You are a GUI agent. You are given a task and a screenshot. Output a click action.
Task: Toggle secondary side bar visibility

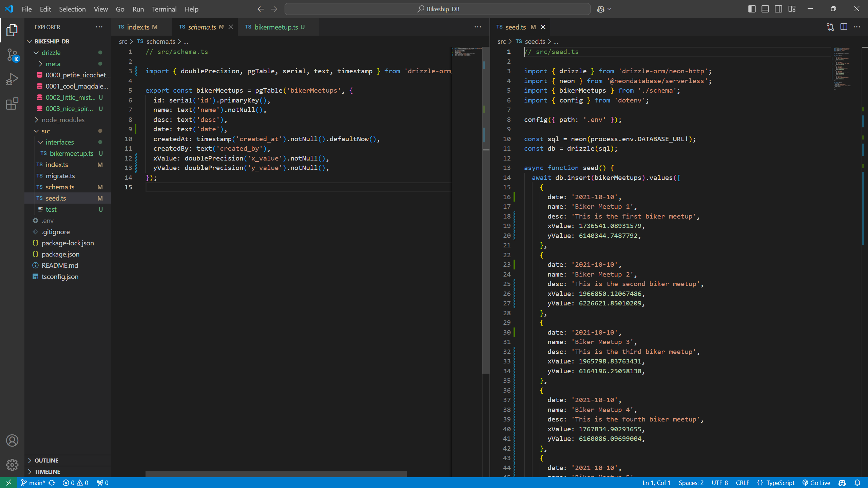coord(778,9)
